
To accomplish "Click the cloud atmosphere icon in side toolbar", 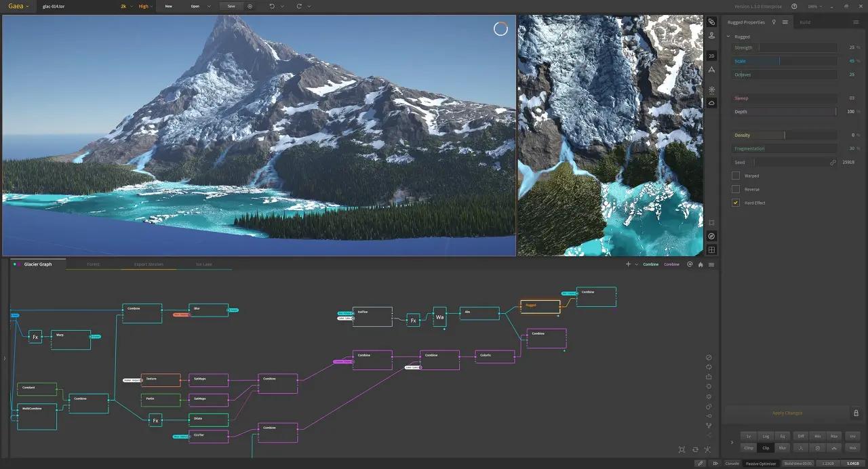I will [711, 103].
